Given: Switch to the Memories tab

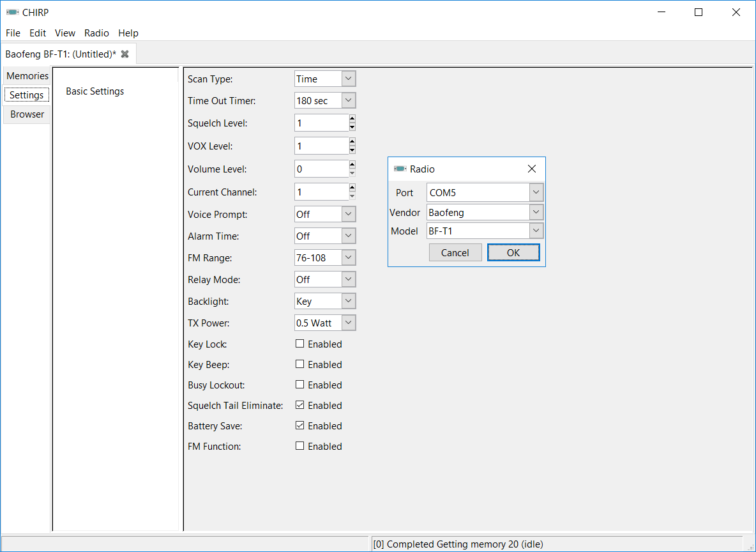Looking at the screenshot, I should (27, 76).
